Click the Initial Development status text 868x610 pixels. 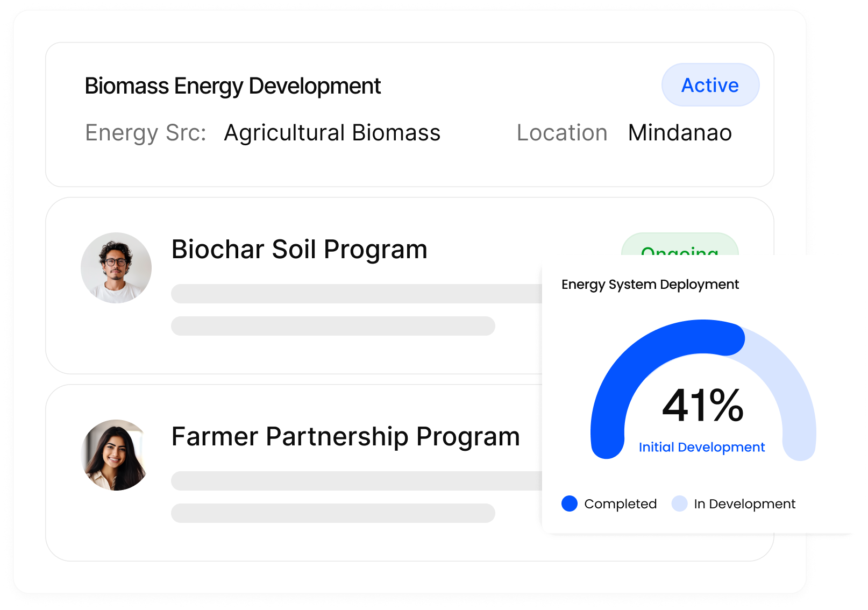coord(702,447)
